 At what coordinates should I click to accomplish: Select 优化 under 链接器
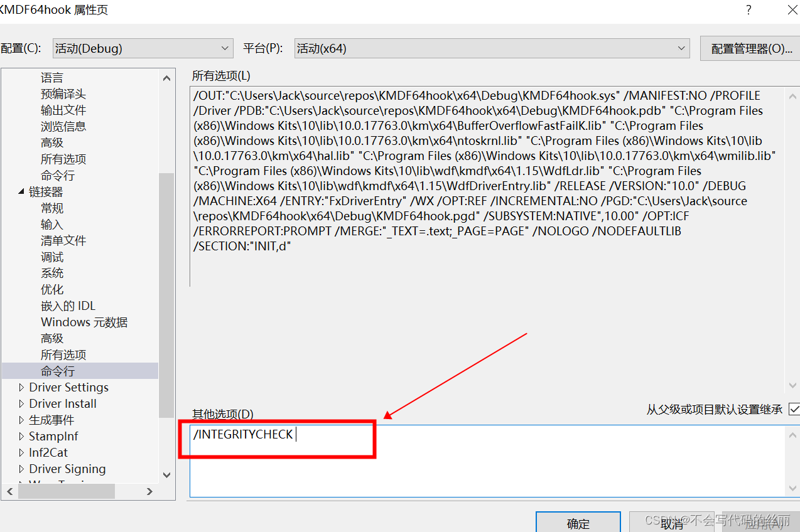pos(52,290)
